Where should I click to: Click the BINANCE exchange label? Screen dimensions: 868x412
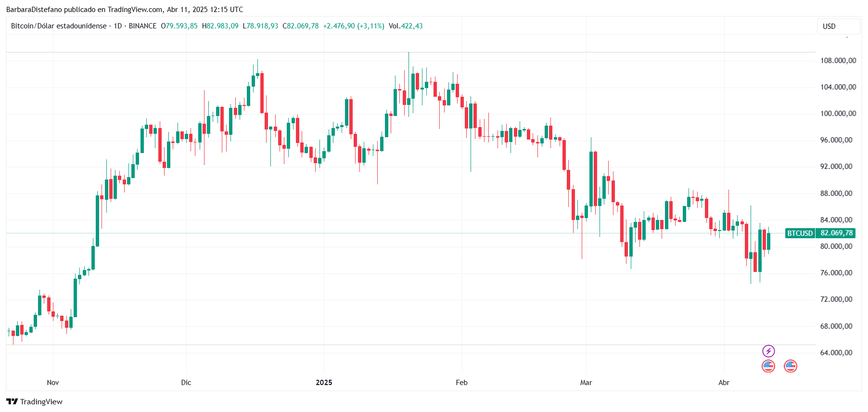(x=142, y=26)
